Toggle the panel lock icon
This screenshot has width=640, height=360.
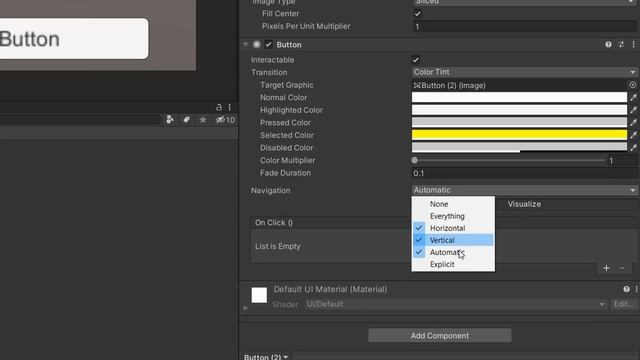click(219, 107)
